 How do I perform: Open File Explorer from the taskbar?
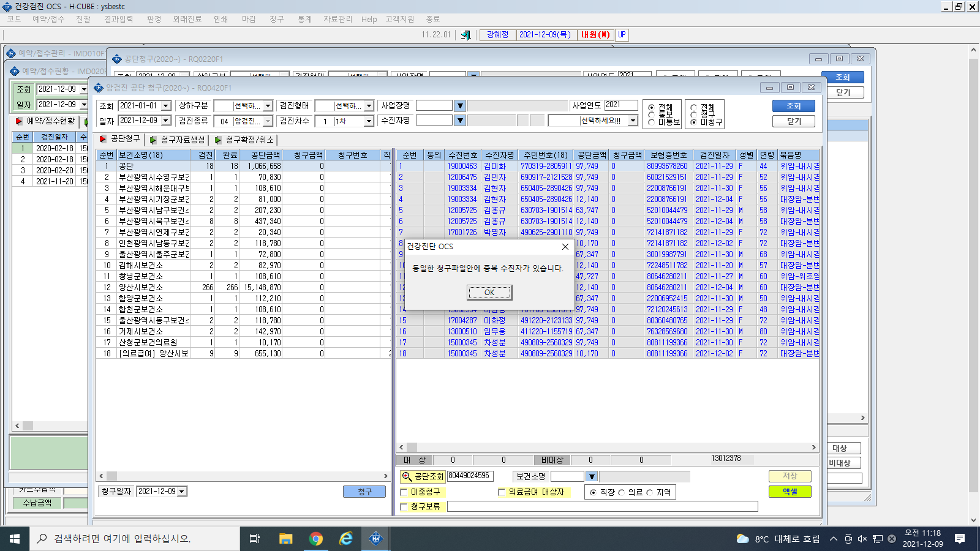[286, 539]
